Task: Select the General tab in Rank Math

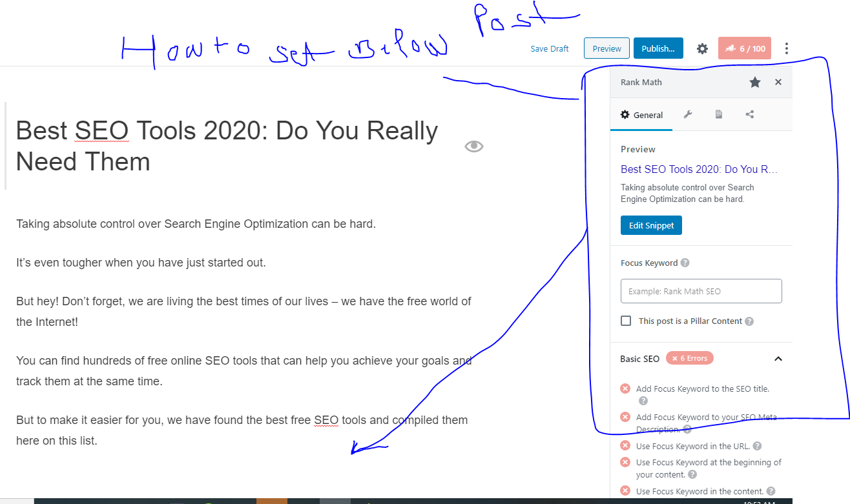Action: 641,115
